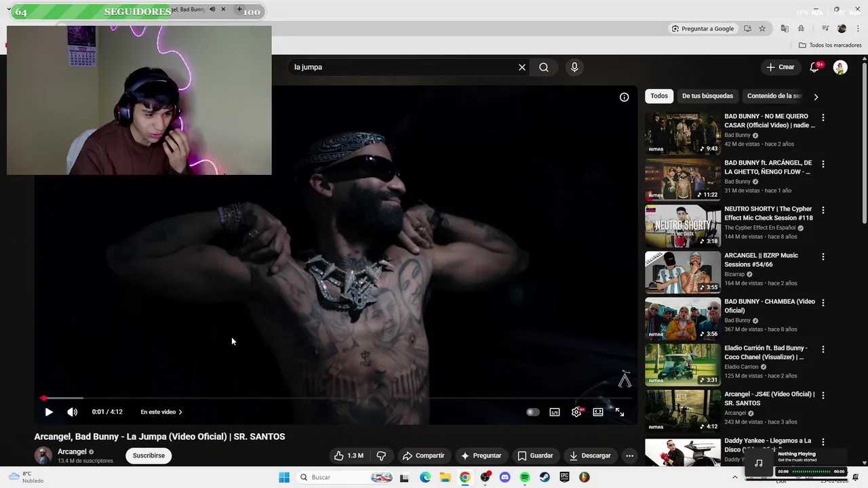Click the Compartir button

click(422, 455)
